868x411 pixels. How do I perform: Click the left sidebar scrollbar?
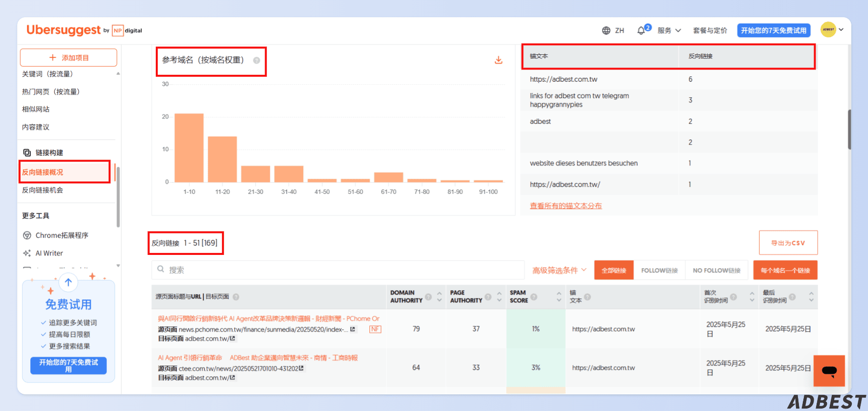[118, 197]
